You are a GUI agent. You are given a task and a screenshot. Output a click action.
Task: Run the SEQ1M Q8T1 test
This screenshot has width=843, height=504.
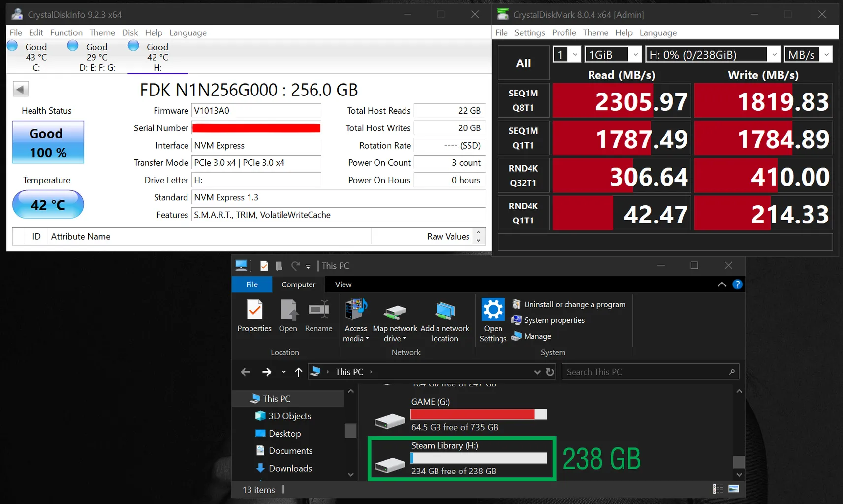(523, 100)
